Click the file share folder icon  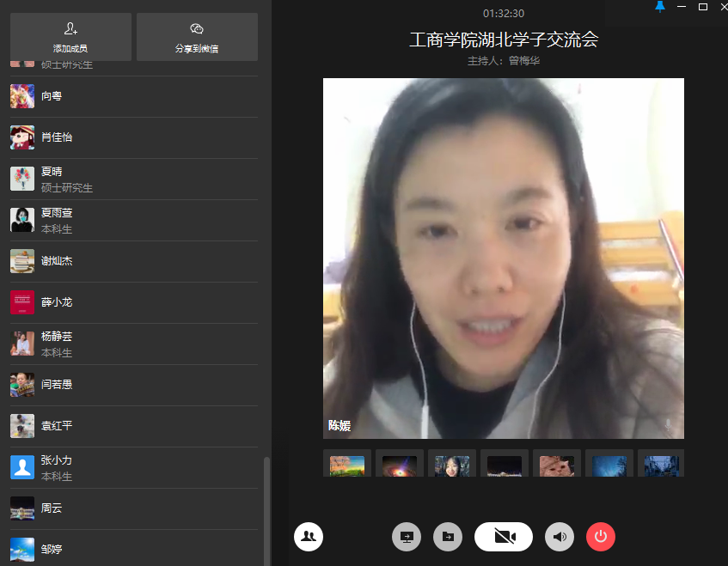[448, 537]
